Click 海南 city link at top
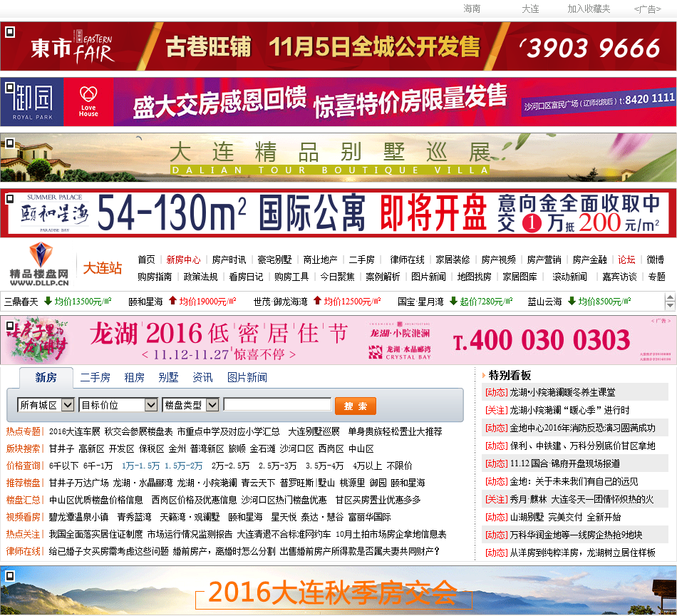 tap(472, 9)
